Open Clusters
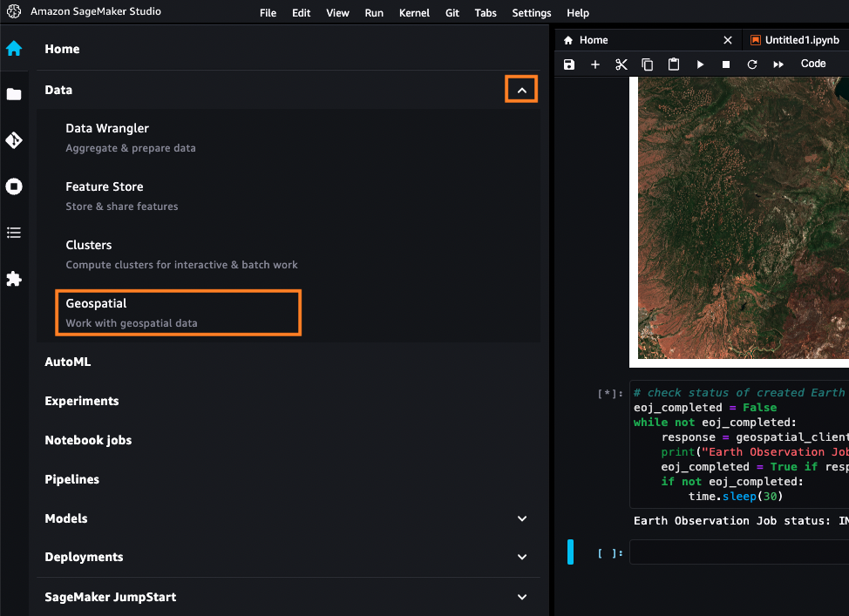 pos(89,245)
